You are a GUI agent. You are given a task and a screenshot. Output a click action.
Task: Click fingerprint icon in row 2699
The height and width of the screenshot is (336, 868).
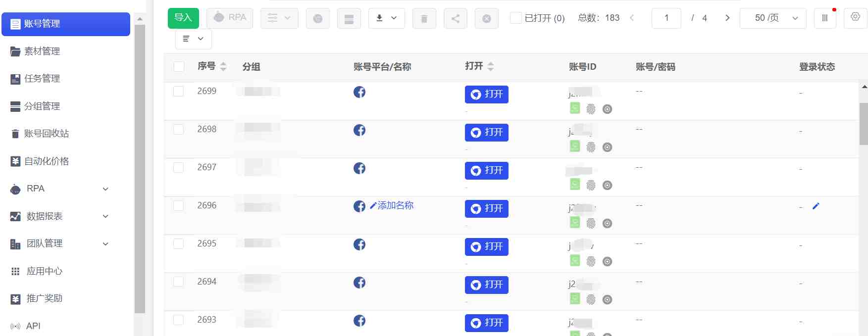tap(591, 109)
